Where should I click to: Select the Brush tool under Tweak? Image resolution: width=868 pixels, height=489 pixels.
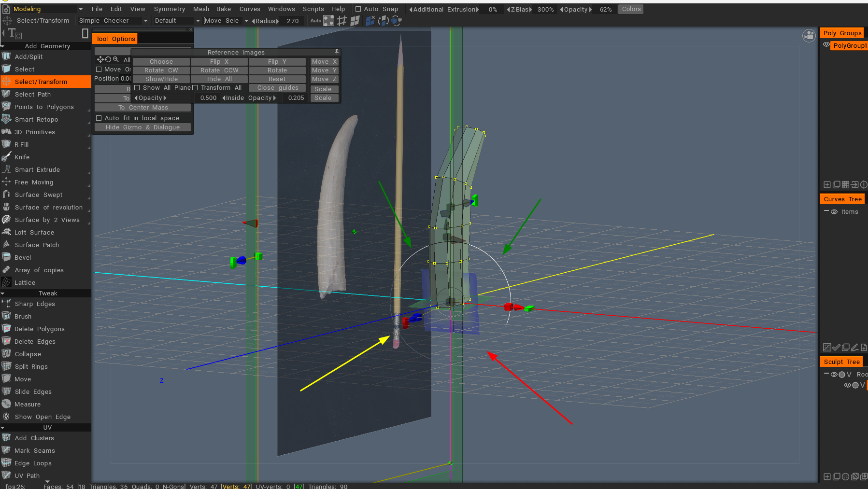click(23, 316)
